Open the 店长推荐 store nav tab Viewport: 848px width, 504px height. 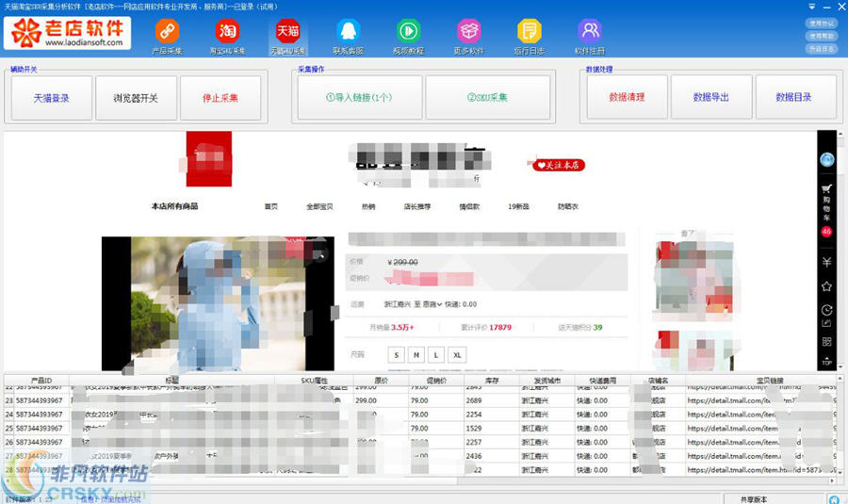point(417,206)
